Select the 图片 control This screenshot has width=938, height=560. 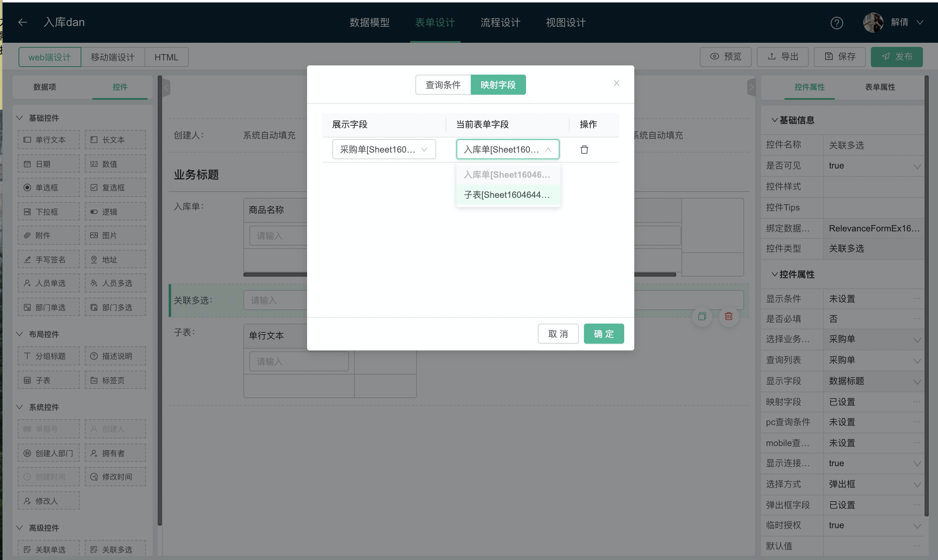click(x=115, y=235)
